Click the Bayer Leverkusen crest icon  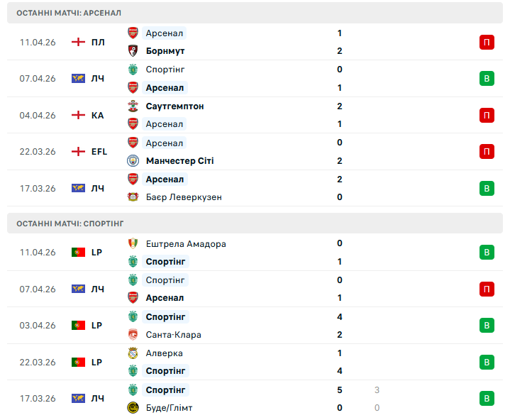pyautogui.click(x=133, y=197)
